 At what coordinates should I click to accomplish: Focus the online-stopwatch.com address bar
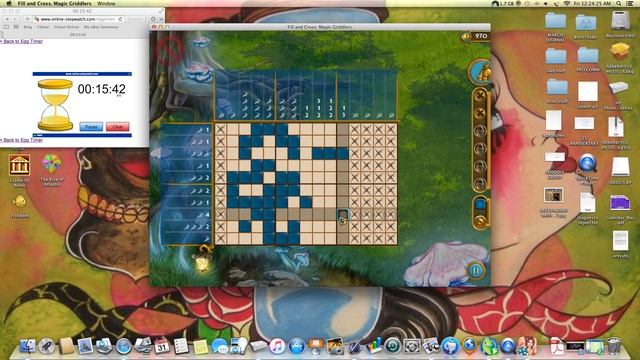(78, 19)
